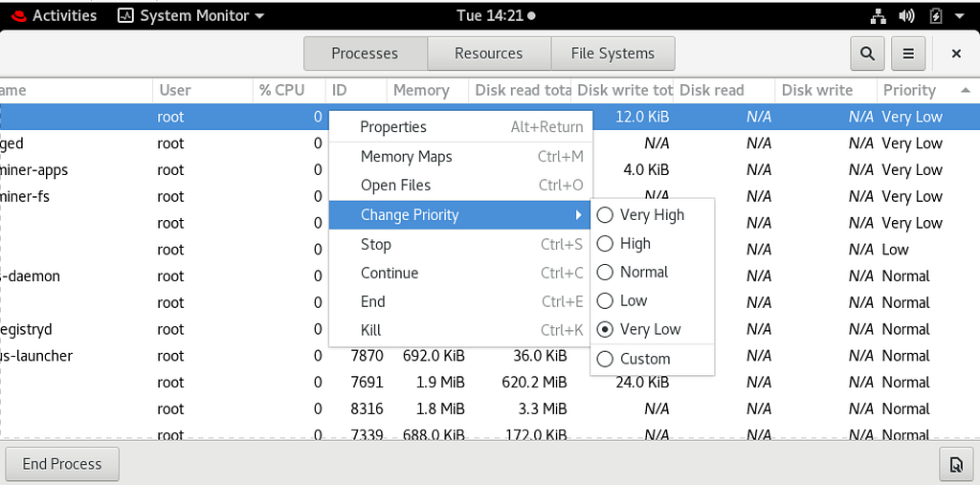Sort by the User column header

(203, 91)
